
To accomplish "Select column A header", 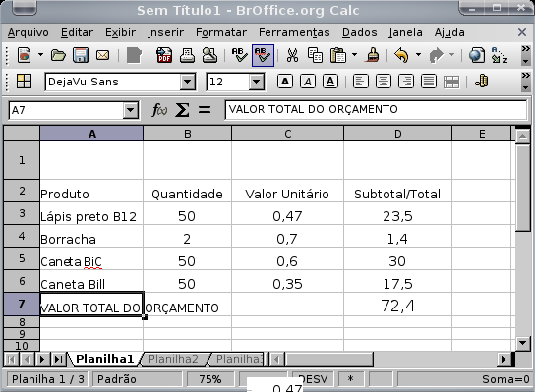I will (x=91, y=134).
